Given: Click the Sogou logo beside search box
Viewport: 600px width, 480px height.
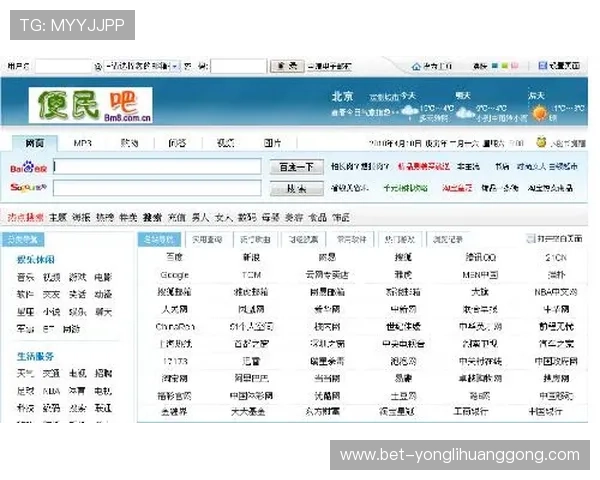Looking at the screenshot, I should point(28,188).
